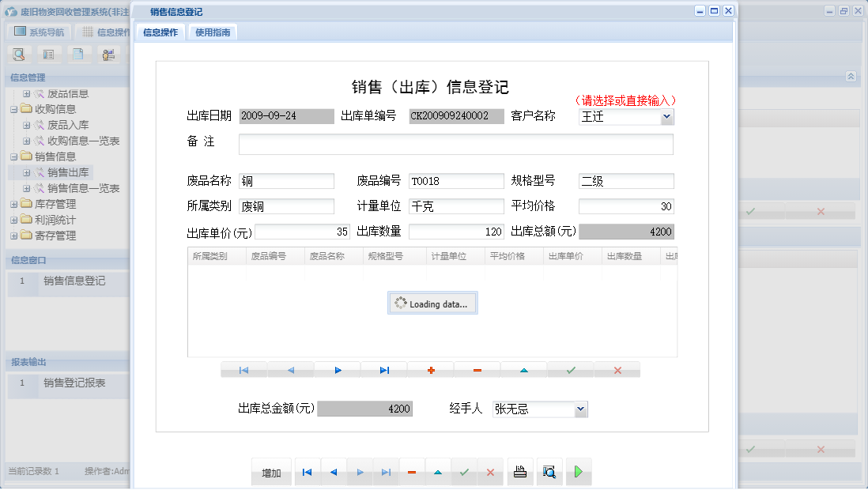868x494 pixels.
Task: Select the magnifier search icon in the toolbar
Action: [19, 54]
